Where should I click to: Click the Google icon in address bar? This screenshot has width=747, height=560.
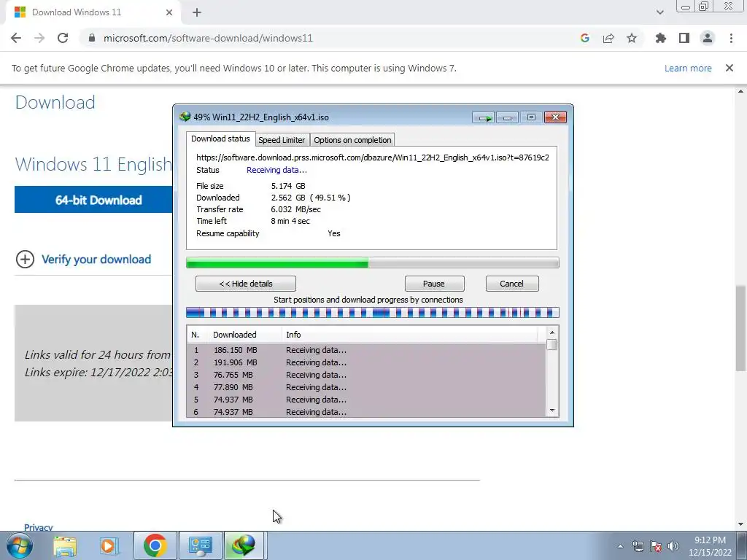pyautogui.click(x=585, y=38)
